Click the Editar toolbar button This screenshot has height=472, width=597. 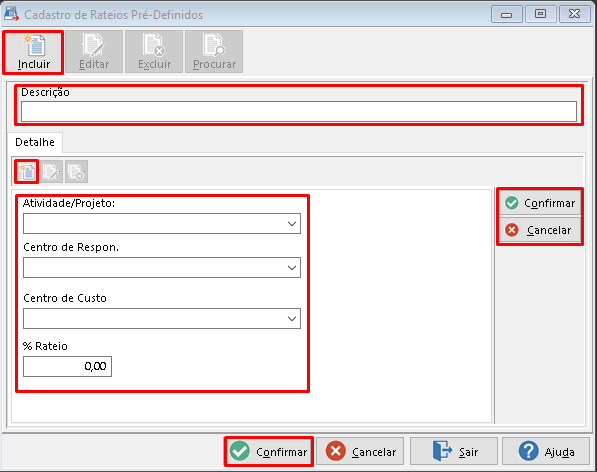tap(94, 52)
